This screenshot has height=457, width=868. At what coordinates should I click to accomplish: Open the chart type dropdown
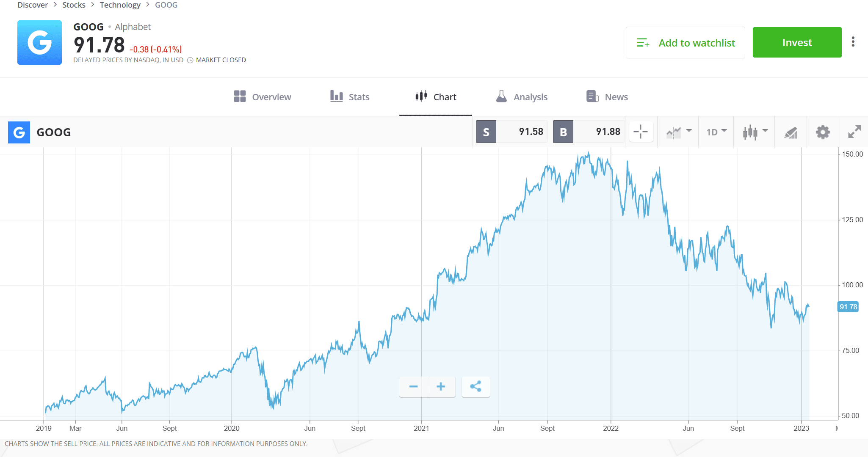point(677,132)
